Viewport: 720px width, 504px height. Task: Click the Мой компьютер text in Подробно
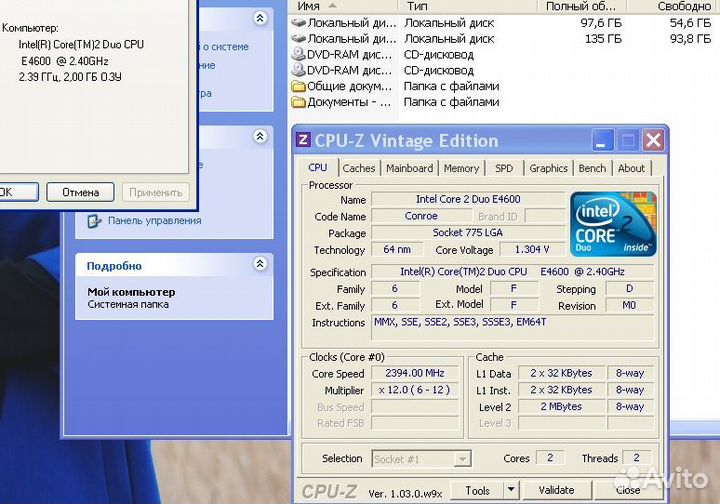[x=131, y=292]
